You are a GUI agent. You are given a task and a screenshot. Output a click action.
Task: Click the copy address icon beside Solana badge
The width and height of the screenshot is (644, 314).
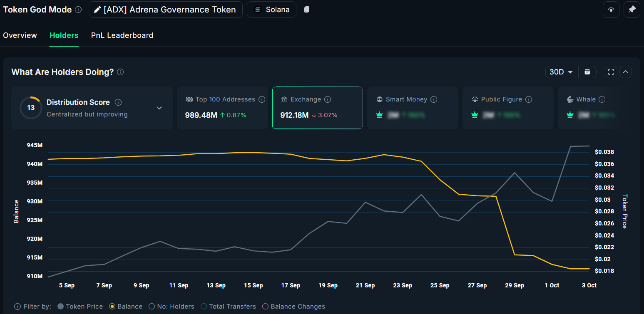[x=306, y=9]
